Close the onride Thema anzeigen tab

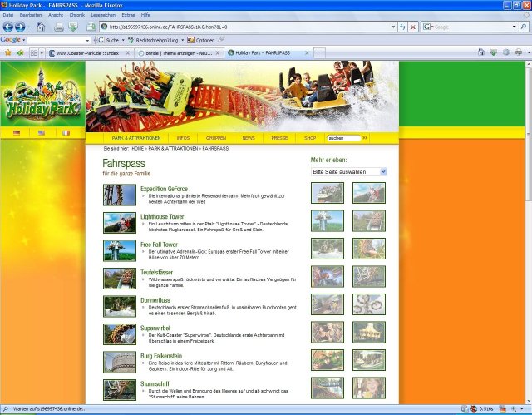(x=218, y=52)
